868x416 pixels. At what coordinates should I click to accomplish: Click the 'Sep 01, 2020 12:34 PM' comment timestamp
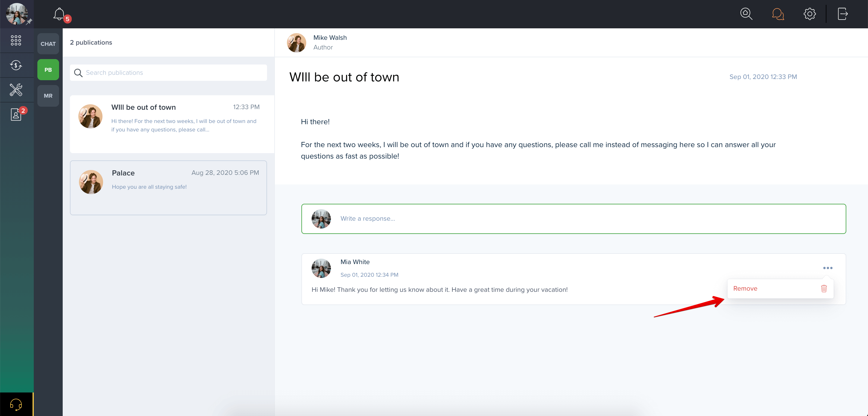[x=369, y=275]
